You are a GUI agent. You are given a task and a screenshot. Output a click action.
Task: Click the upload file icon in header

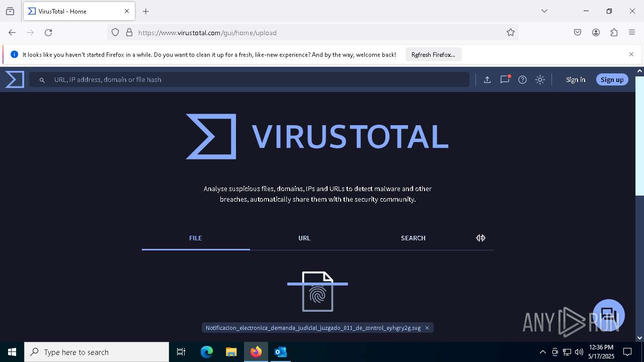tap(487, 79)
